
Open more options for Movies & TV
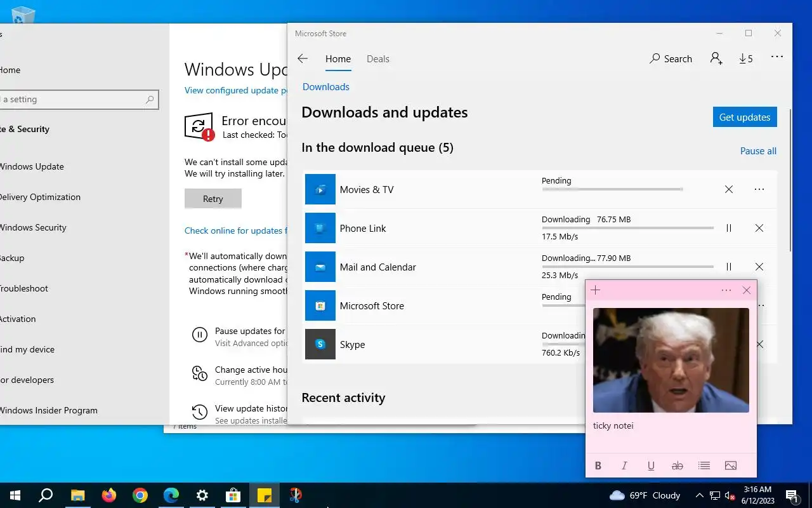click(x=759, y=189)
